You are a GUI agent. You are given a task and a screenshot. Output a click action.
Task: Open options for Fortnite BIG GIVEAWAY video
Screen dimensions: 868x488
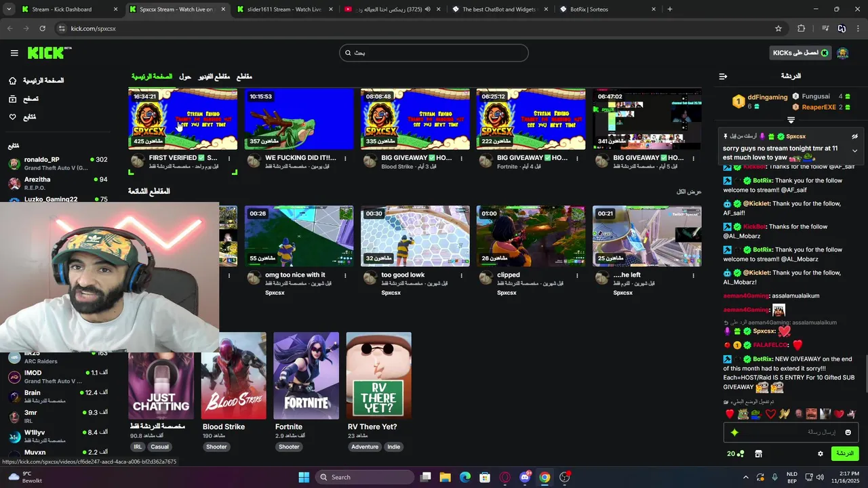(x=577, y=159)
